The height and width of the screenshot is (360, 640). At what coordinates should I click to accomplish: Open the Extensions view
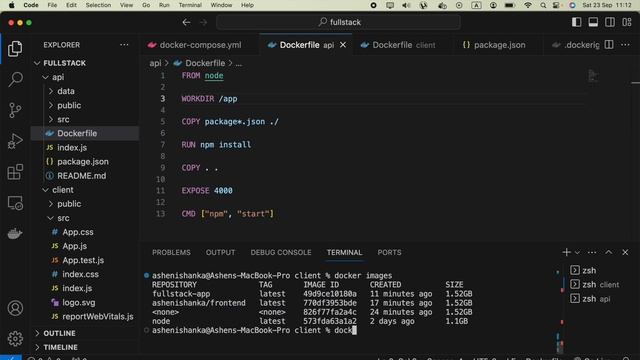coord(15,172)
